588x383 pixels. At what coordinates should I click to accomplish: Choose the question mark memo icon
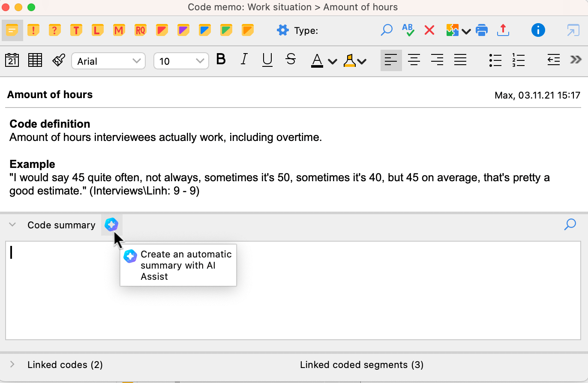[54, 30]
